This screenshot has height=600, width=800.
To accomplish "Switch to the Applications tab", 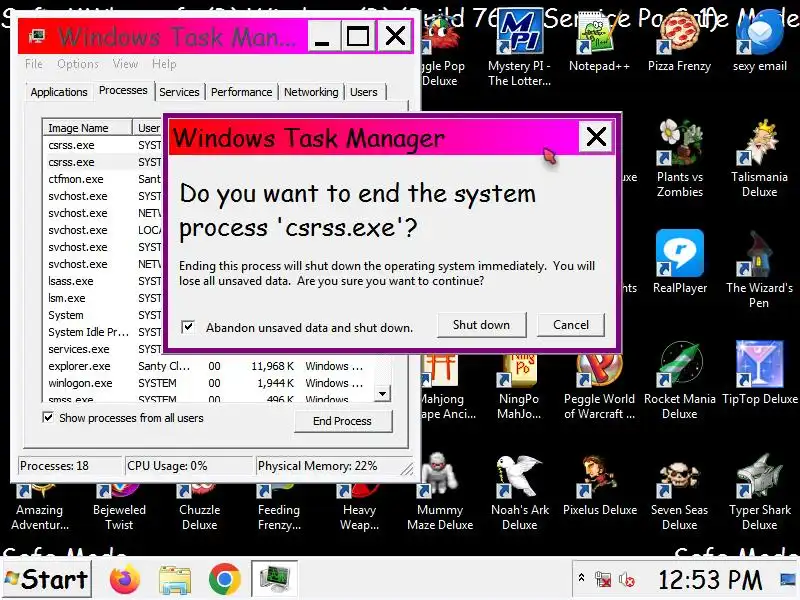I will click(x=59, y=92).
